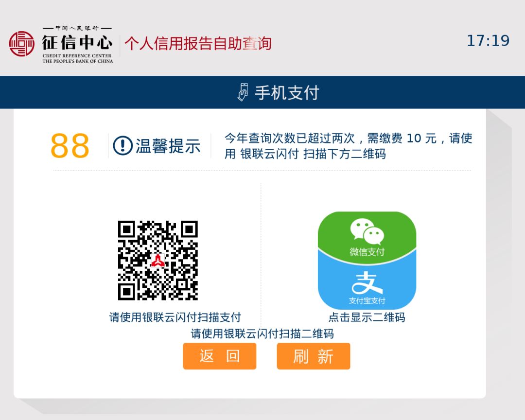
Task: Click the 温馨提示 heading
Action: [168, 146]
